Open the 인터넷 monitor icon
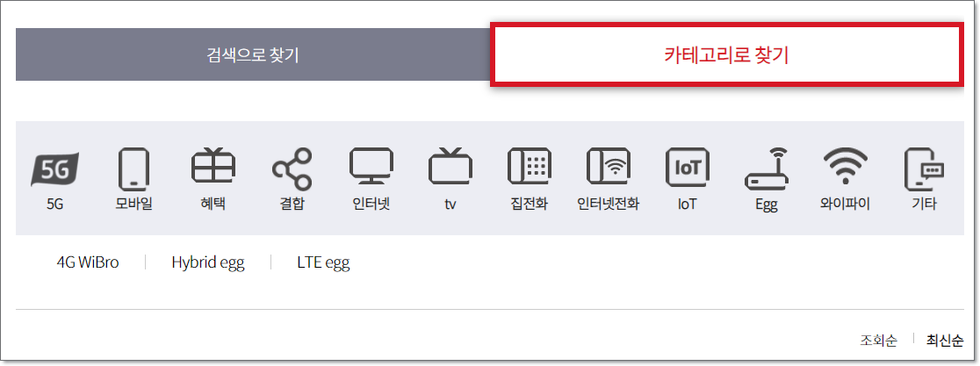Screen dimensions: 980x366 coord(371,167)
